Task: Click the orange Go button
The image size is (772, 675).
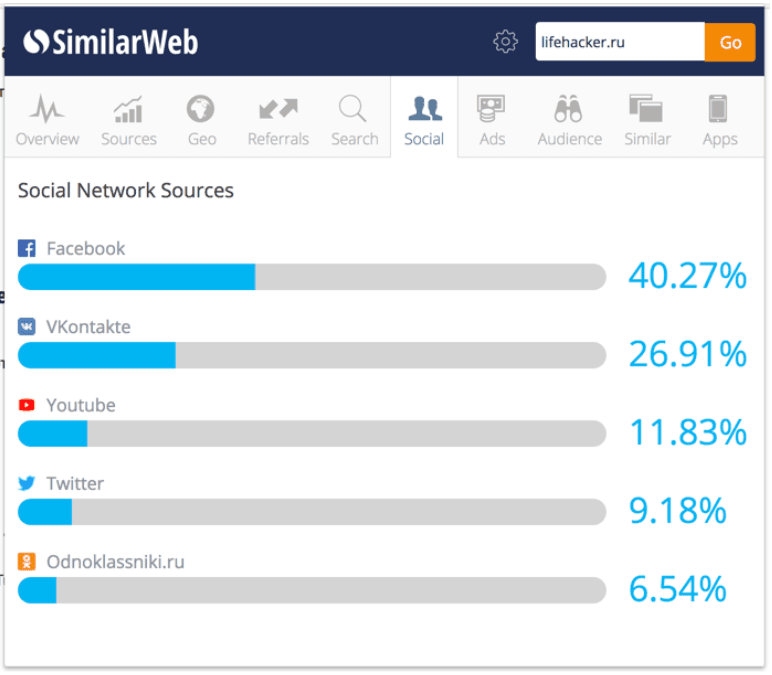Action: point(730,42)
